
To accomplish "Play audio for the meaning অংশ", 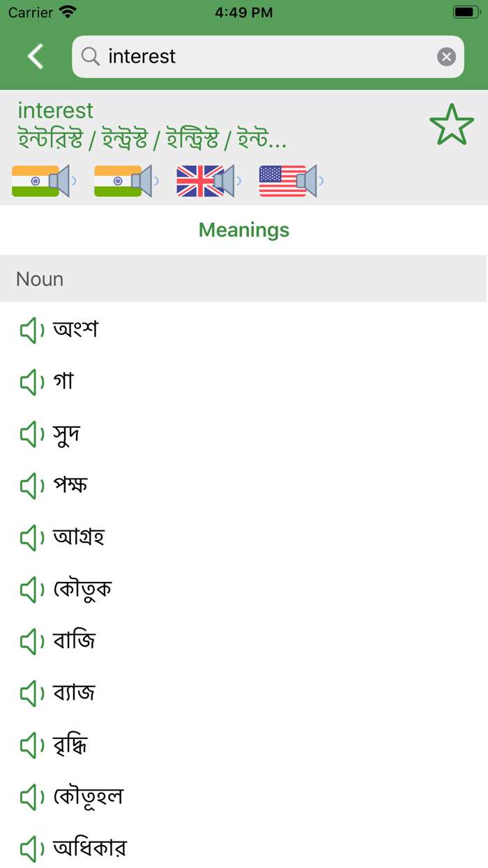I will pos(31,329).
